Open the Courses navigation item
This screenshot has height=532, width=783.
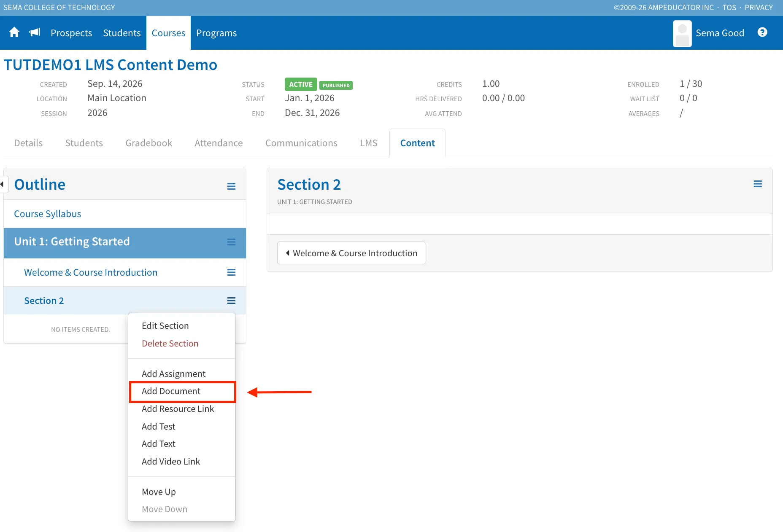[x=168, y=33]
